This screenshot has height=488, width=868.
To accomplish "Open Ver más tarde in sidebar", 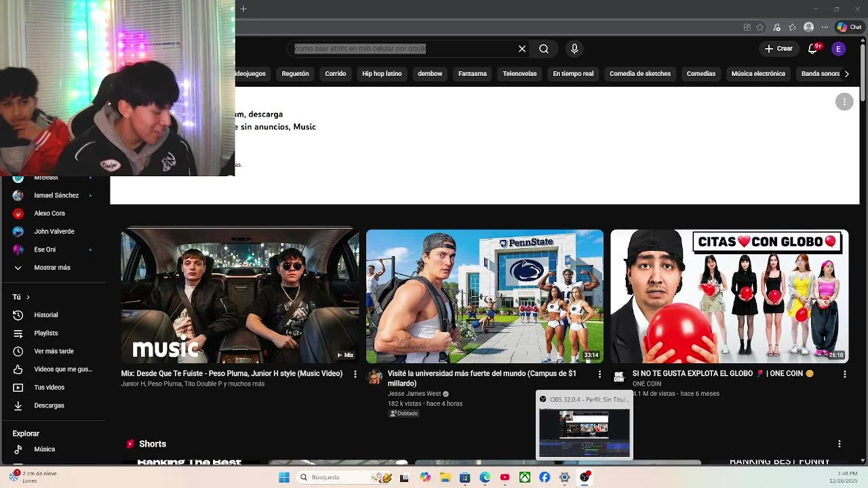I will click(53, 351).
